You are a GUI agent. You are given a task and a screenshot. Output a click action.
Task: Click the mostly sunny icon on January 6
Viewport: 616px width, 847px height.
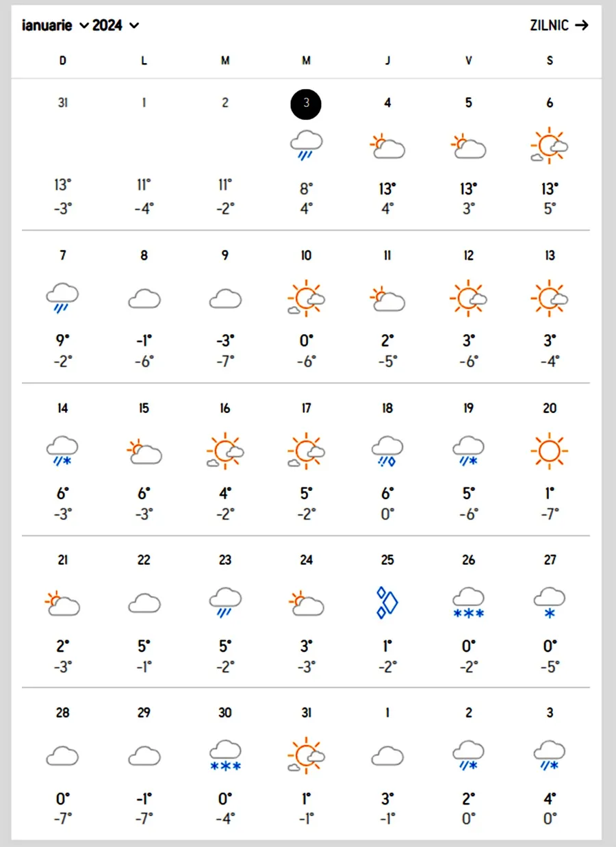coord(550,146)
